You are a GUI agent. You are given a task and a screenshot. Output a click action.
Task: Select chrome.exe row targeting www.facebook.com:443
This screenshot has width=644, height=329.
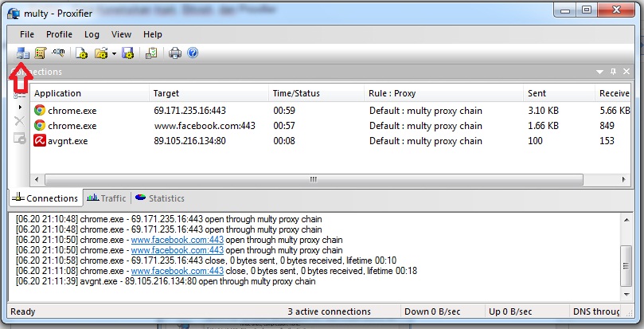tap(330, 126)
